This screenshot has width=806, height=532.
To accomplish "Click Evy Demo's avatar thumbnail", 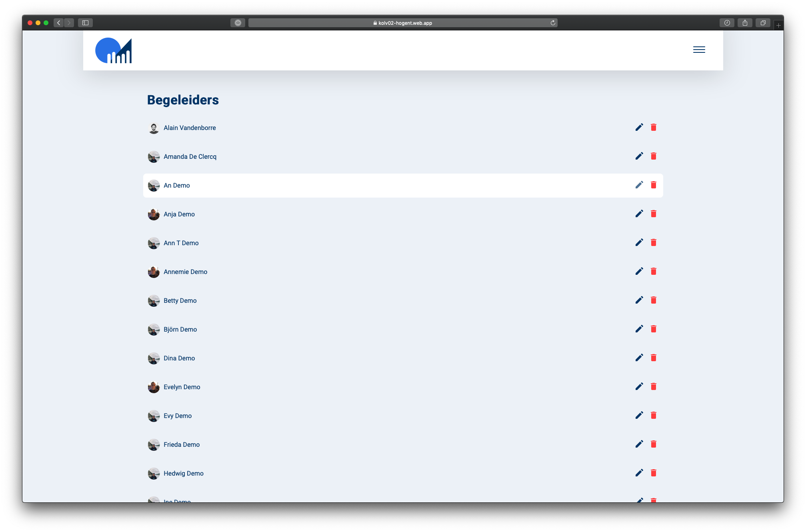I will coord(154,416).
